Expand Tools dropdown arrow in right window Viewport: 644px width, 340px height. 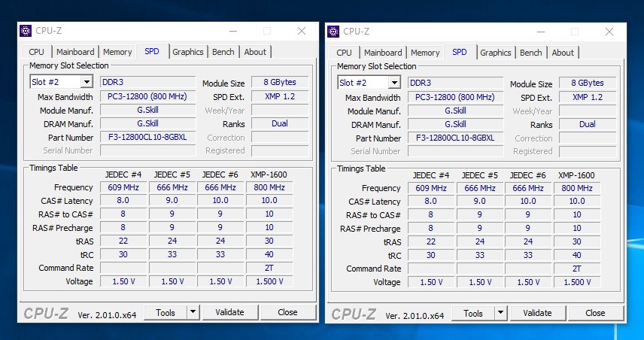500,313
